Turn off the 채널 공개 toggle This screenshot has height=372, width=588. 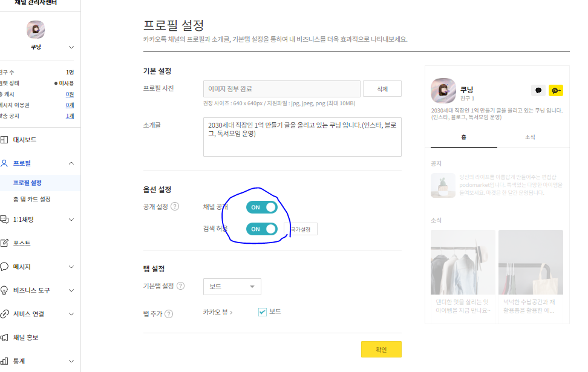[x=262, y=207]
